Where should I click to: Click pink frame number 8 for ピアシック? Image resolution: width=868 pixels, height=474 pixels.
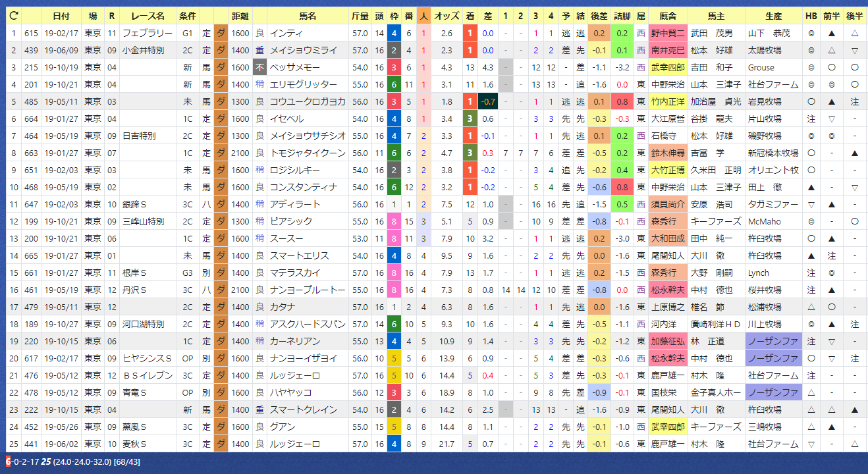[394, 221]
